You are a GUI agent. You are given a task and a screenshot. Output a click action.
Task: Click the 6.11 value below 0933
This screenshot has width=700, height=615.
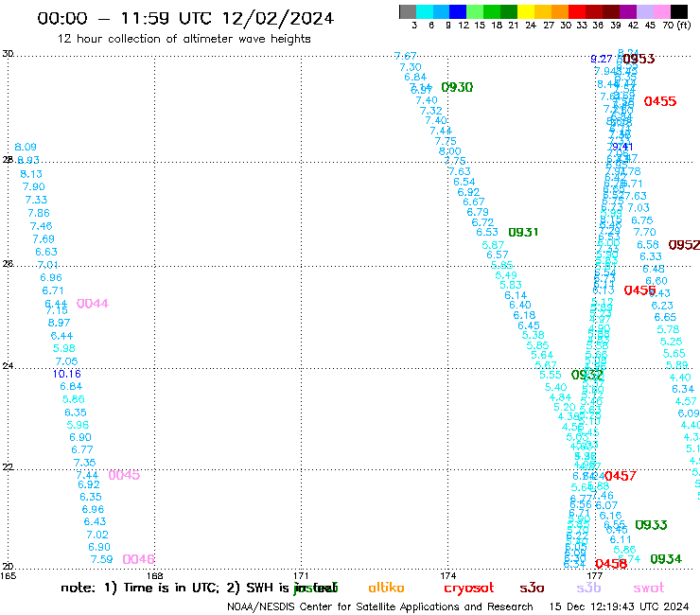621,539
